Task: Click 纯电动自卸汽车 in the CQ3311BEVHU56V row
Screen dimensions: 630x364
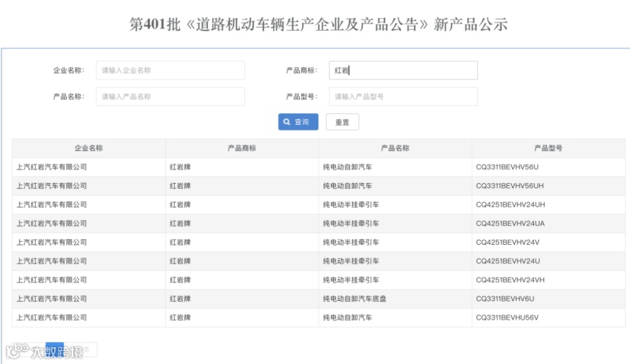Action: 347,318
